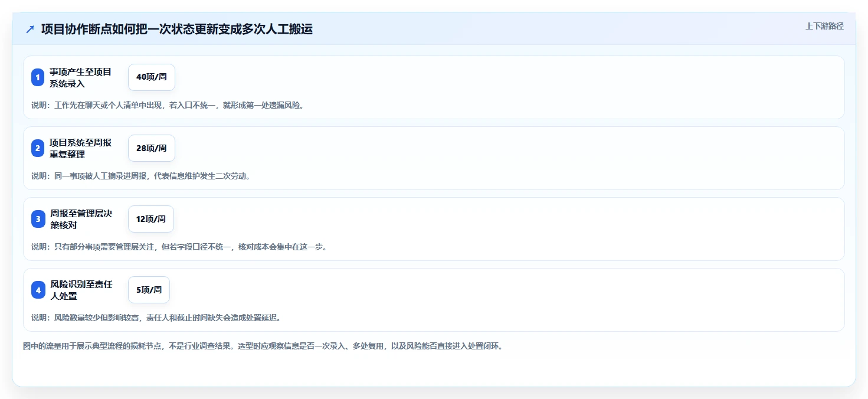Click the step 4 number badge

[38, 290]
